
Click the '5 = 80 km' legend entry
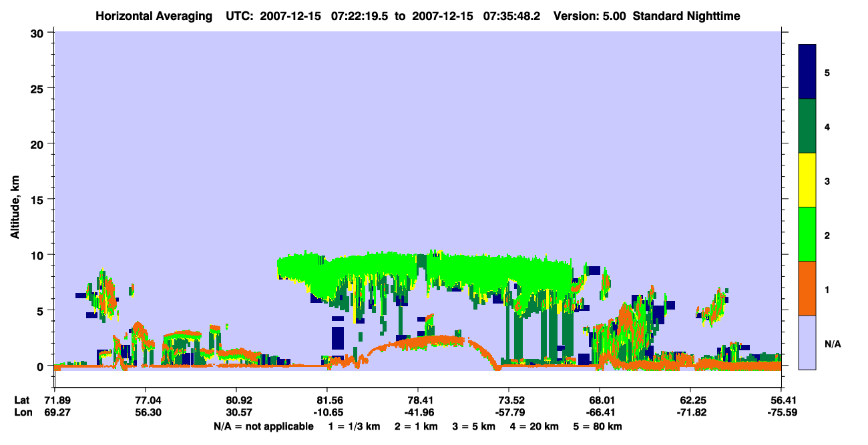click(x=598, y=426)
